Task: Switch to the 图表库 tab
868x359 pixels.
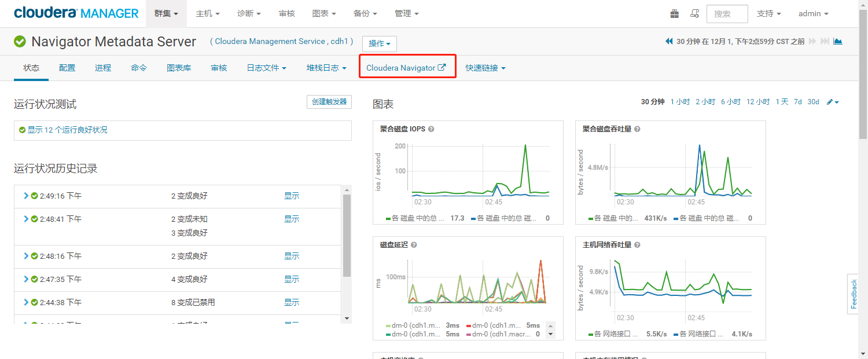Action: pos(179,68)
